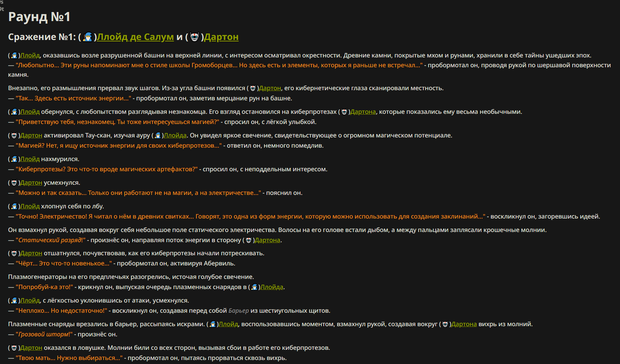This screenshot has width=620, height=364.
Task: Click Ллойд link before 'обернулся'
Action: [x=30, y=112]
